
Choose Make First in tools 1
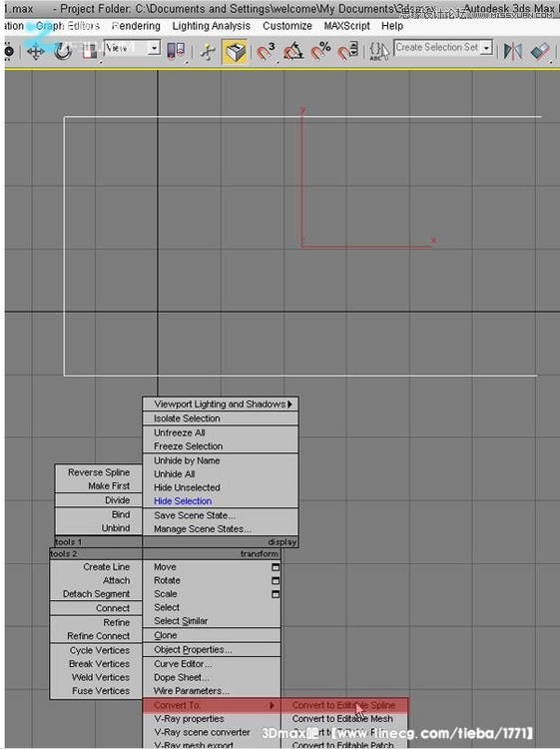[99, 485]
